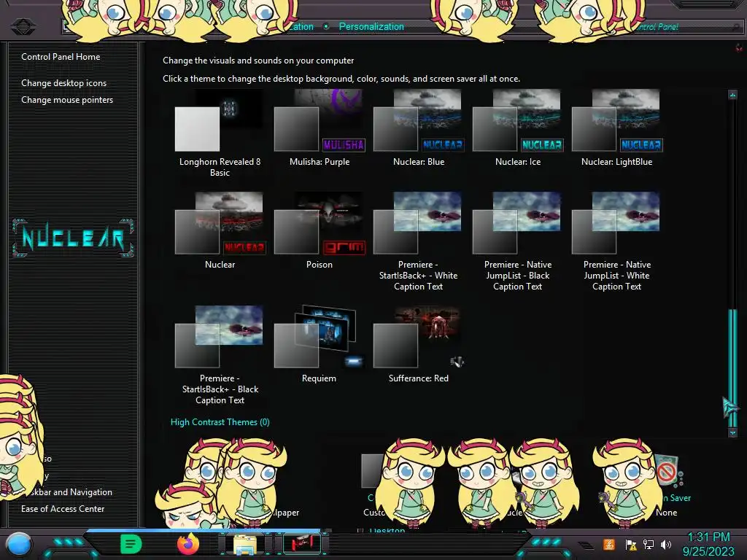Apply the Sufferance: Red theme

[x=418, y=345]
